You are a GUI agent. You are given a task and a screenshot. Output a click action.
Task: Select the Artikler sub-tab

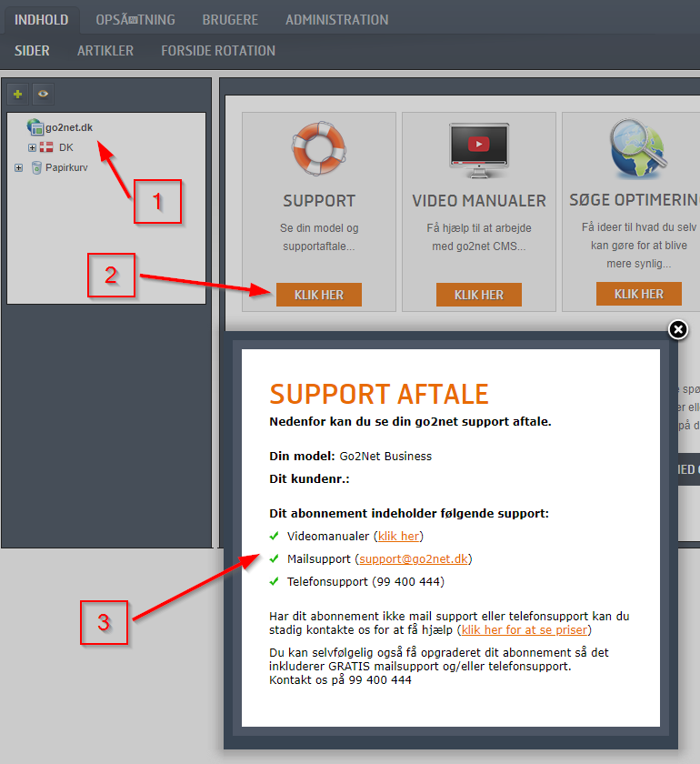pos(105,51)
